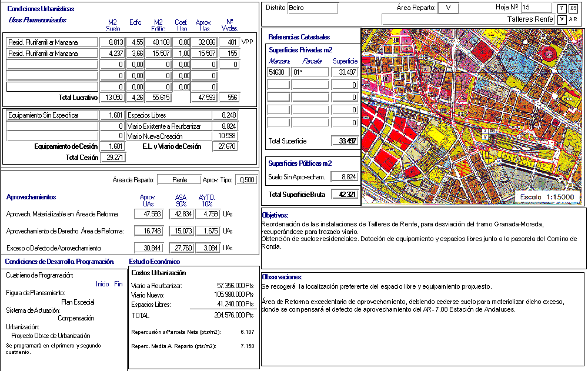Image resolution: width=588 pixels, height=371 pixels.
Task: Click the Total Superficie value 33.497
Action: (345, 141)
